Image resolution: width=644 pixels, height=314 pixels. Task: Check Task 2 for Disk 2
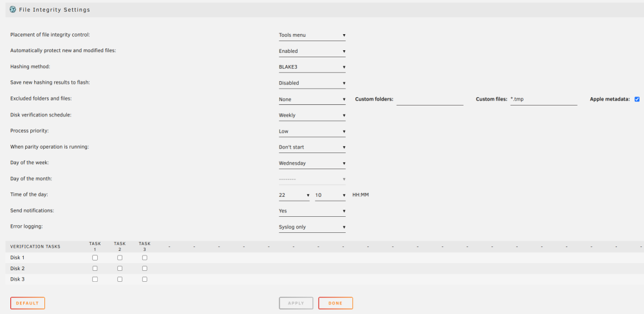(120, 268)
